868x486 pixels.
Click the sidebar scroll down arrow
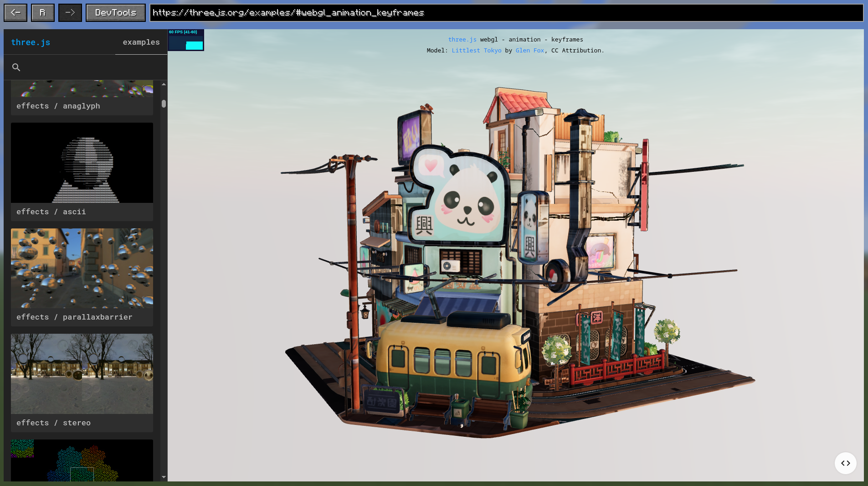[164, 477]
